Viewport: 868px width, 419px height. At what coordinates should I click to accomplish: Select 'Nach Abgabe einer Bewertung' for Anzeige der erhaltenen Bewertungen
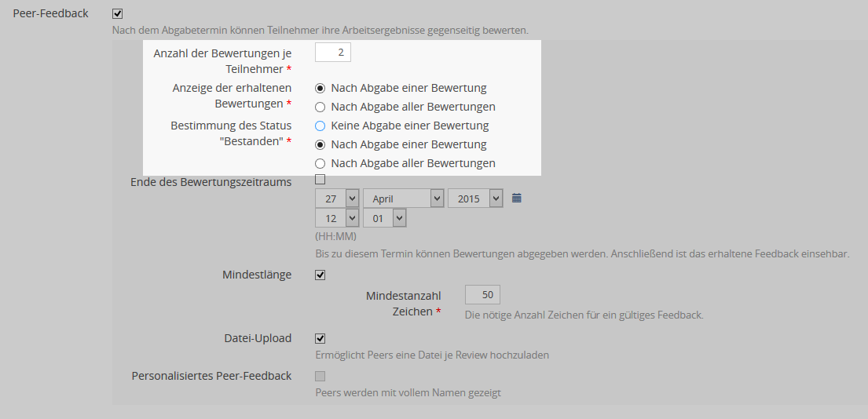coord(320,88)
